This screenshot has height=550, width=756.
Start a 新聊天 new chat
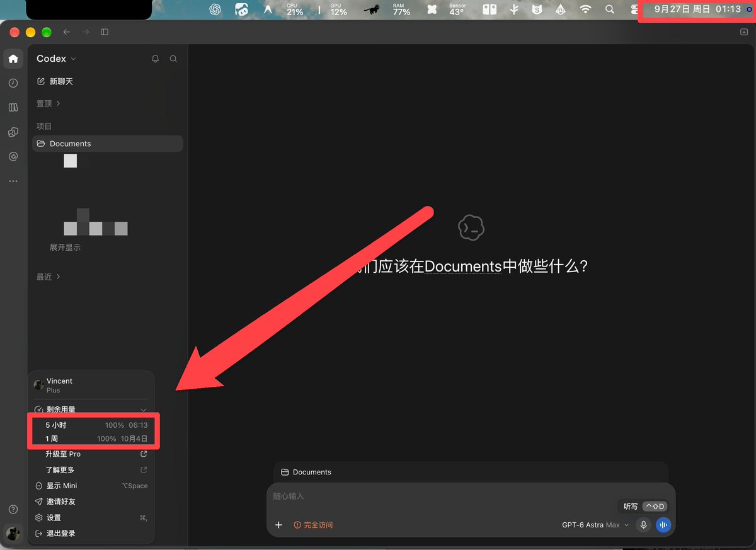tap(55, 81)
